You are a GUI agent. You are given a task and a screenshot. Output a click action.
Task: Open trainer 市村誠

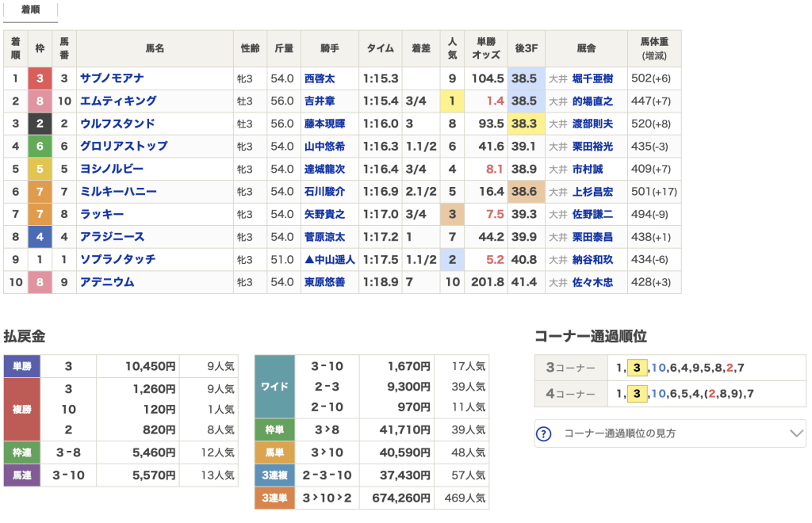point(588,169)
